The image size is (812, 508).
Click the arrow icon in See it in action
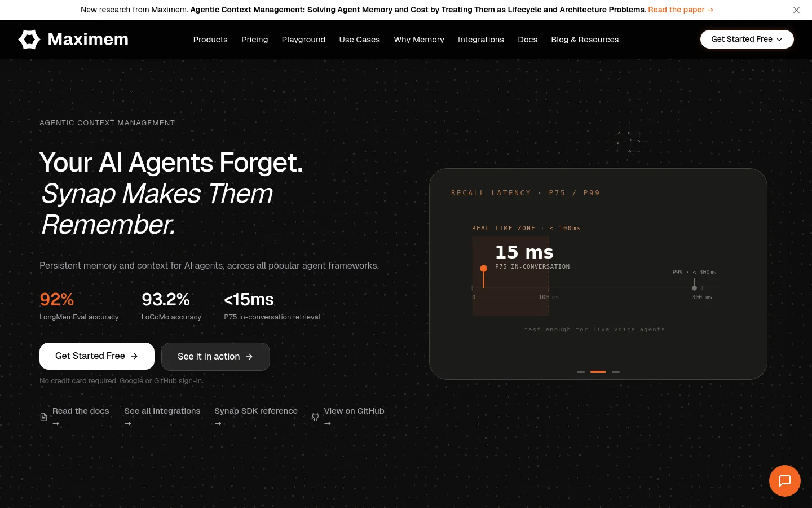pyautogui.click(x=249, y=357)
